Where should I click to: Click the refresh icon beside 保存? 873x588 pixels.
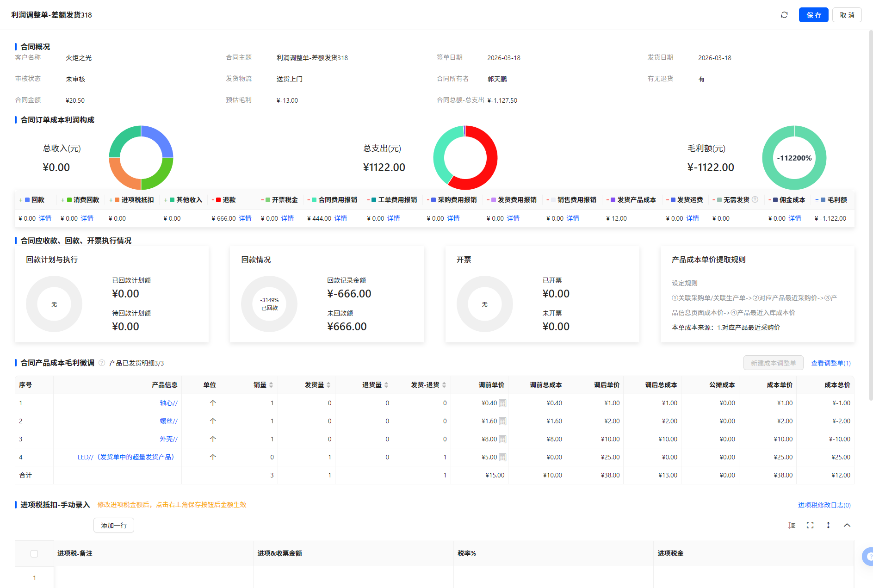[784, 15]
